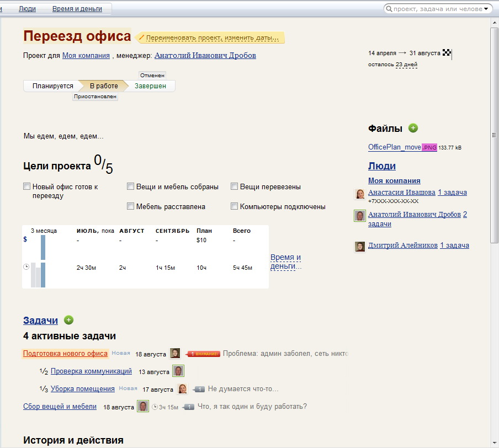
Task: Open the search field dropdown arrow
Action: pos(486,9)
